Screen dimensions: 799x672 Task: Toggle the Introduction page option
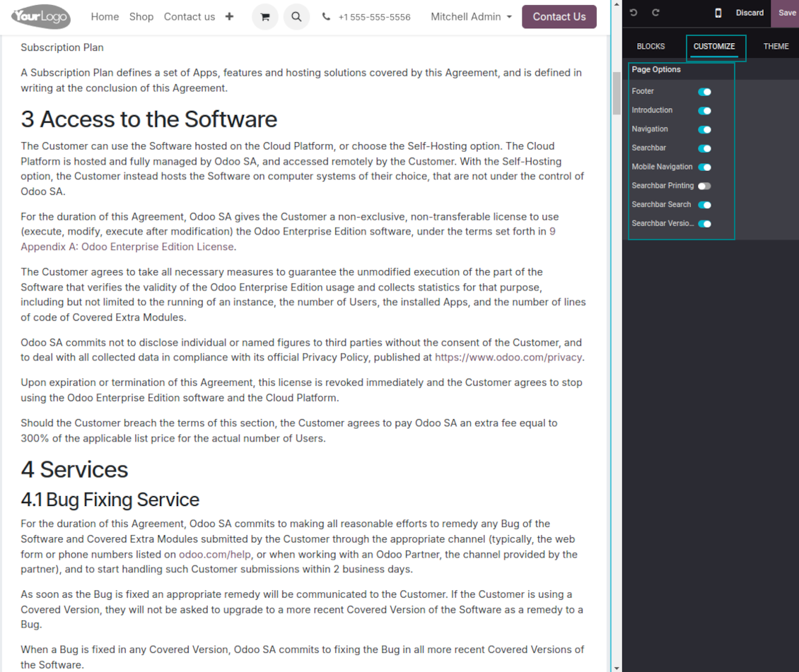704,111
